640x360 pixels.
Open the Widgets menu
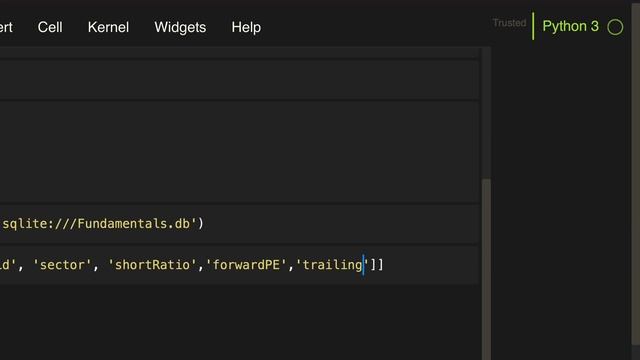click(180, 27)
